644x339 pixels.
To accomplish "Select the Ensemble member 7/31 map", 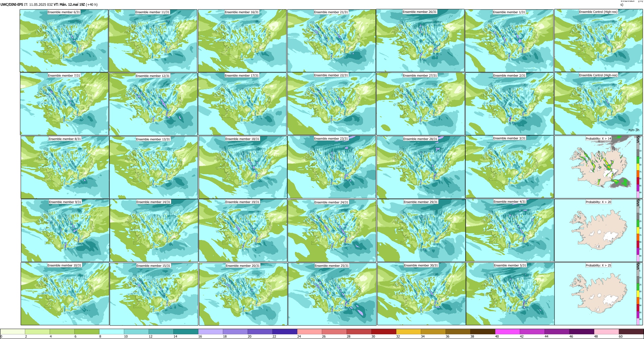I will [64, 104].
